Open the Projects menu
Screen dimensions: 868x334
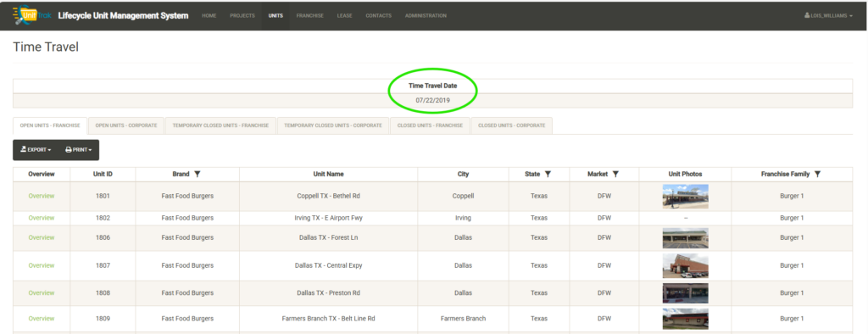(x=242, y=15)
